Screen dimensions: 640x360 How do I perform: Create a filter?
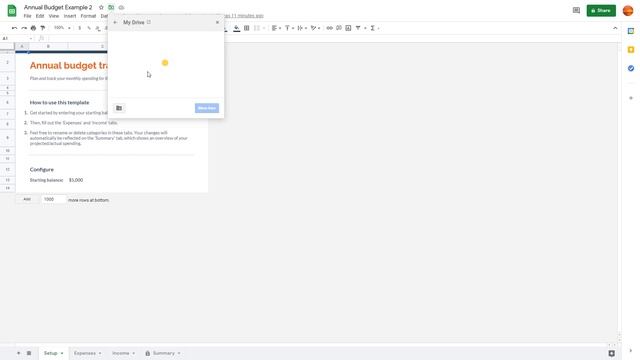tap(358, 28)
